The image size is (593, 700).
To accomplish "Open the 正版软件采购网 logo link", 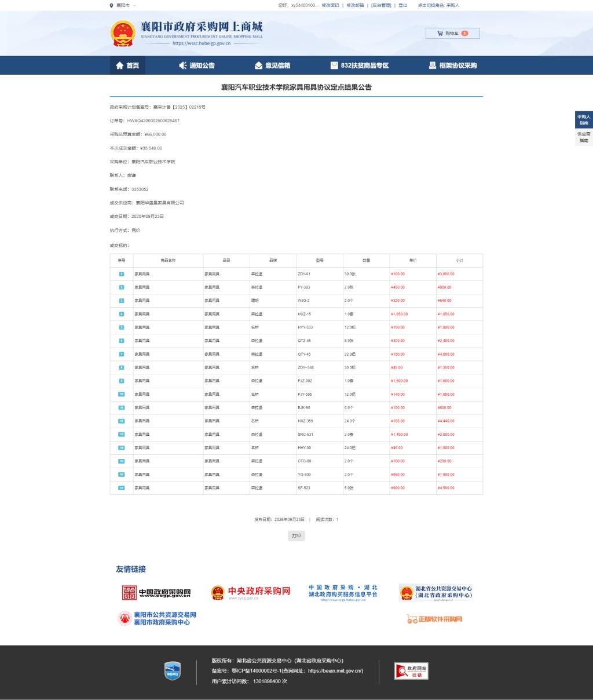I will (434, 619).
